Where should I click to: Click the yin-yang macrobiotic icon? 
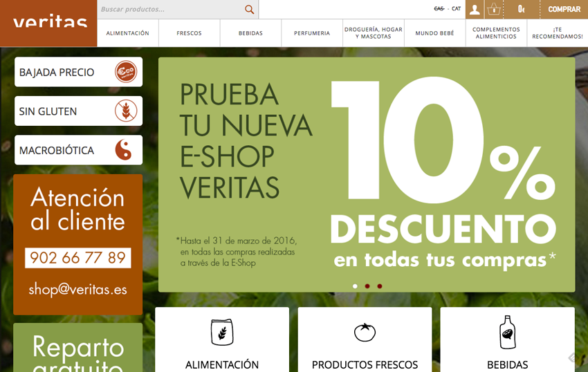(x=123, y=149)
